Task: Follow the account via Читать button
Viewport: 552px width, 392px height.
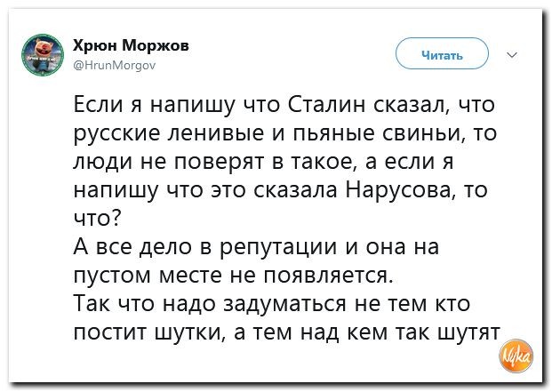Action: click(442, 55)
